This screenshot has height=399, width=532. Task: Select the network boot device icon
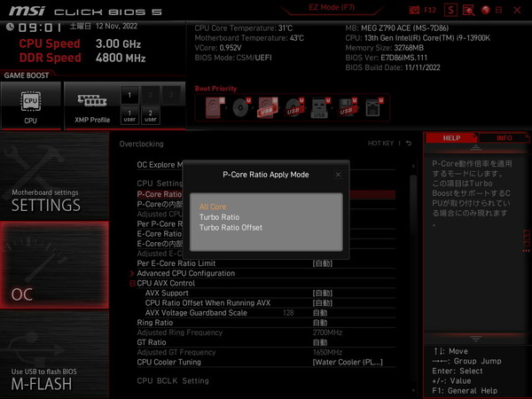tap(373, 107)
